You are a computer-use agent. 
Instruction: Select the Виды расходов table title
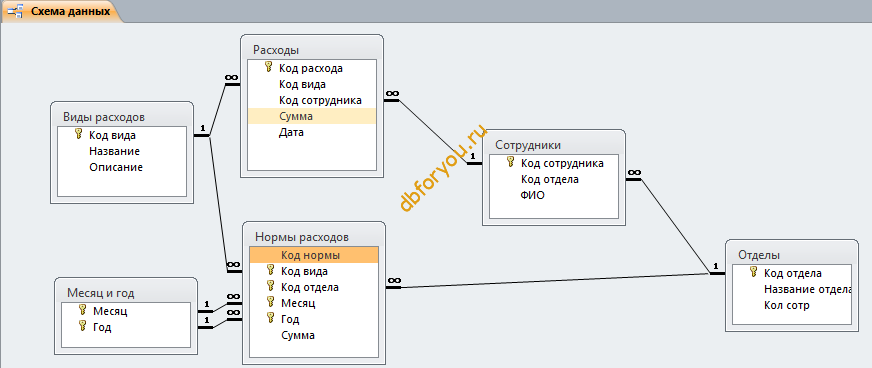click(x=104, y=117)
